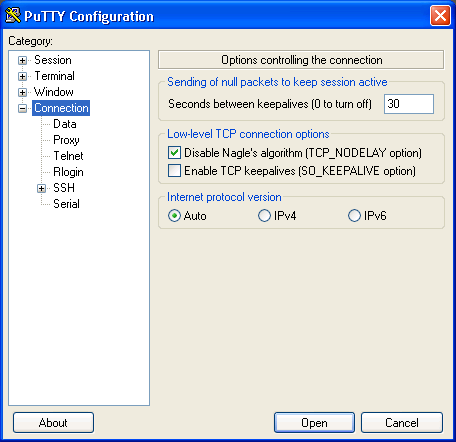Expand the Terminal category node
Screen dimensions: 456x442
click(22, 76)
